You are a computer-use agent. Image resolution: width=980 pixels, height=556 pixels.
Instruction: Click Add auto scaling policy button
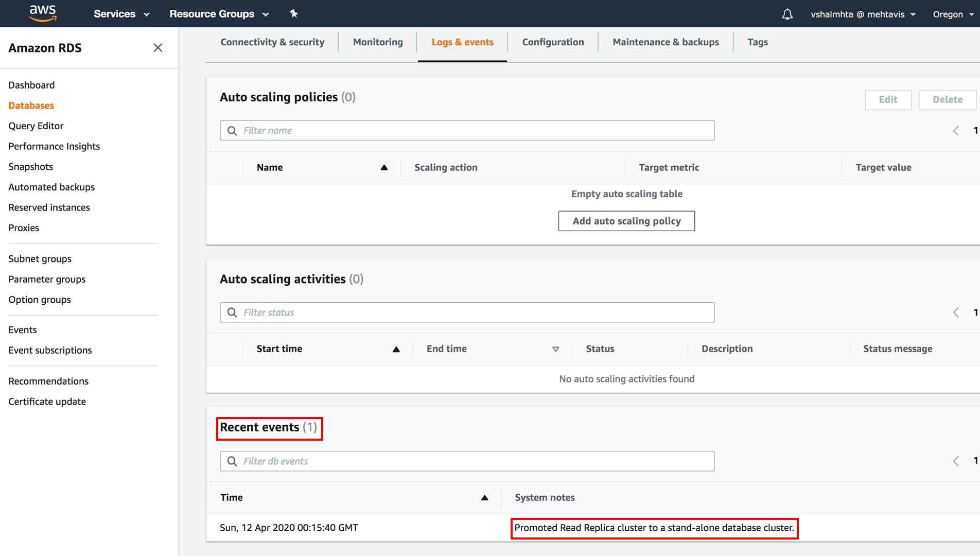(x=626, y=221)
